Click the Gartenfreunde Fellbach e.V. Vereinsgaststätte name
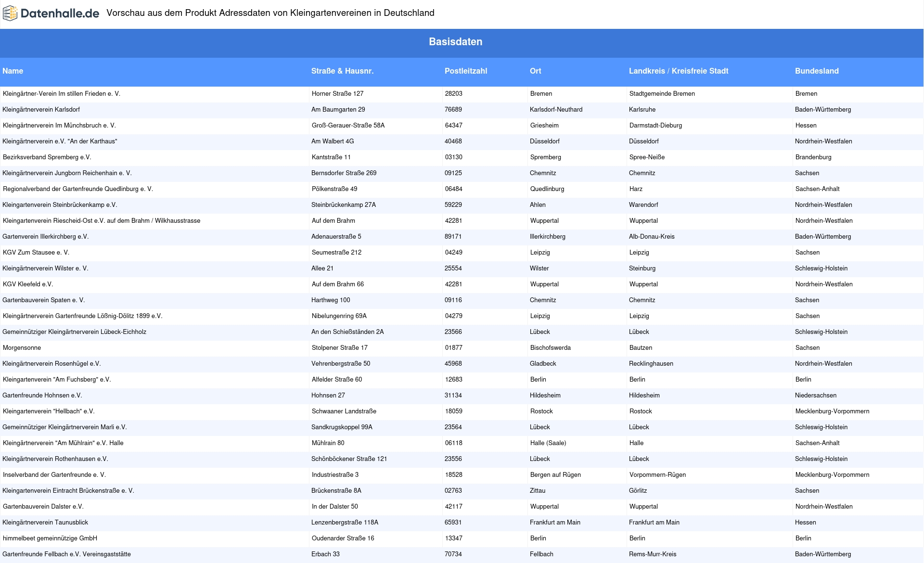 tap(66, 554)
